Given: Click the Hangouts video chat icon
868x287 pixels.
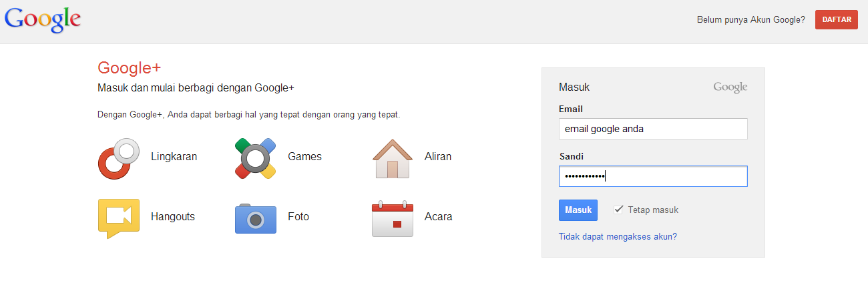Looking at the screenshot, I should [118, 218].
